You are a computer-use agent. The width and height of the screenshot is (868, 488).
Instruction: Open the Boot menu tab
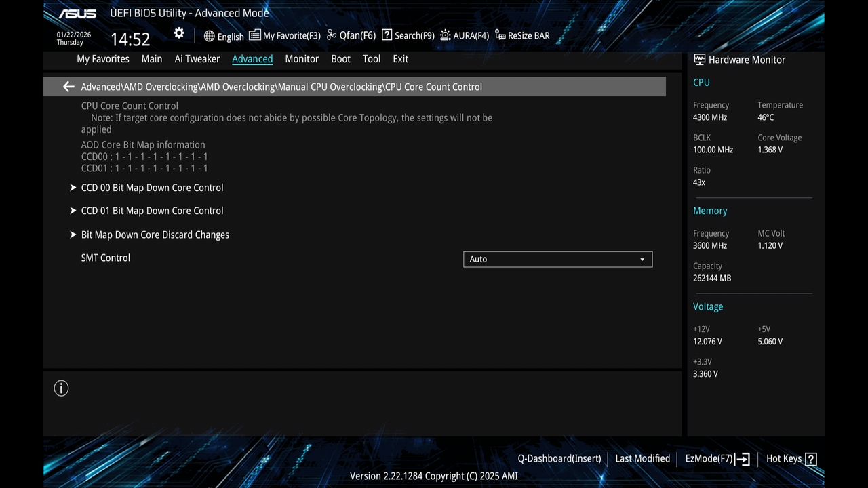pyautogui.click(x=340, y=59)
